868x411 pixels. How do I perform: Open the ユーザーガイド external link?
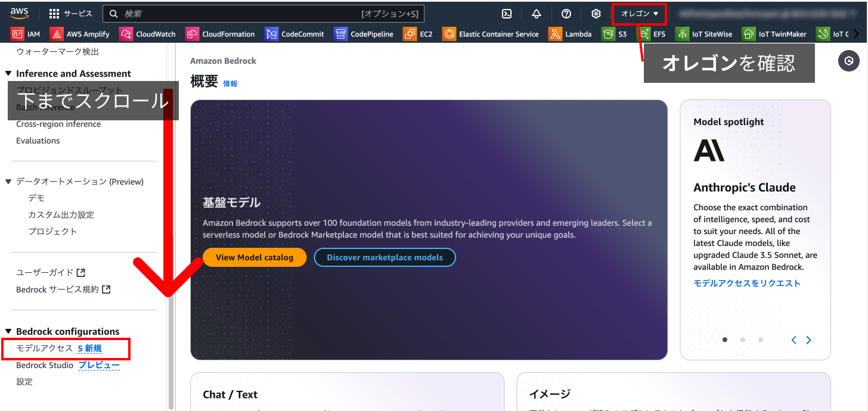51,273
